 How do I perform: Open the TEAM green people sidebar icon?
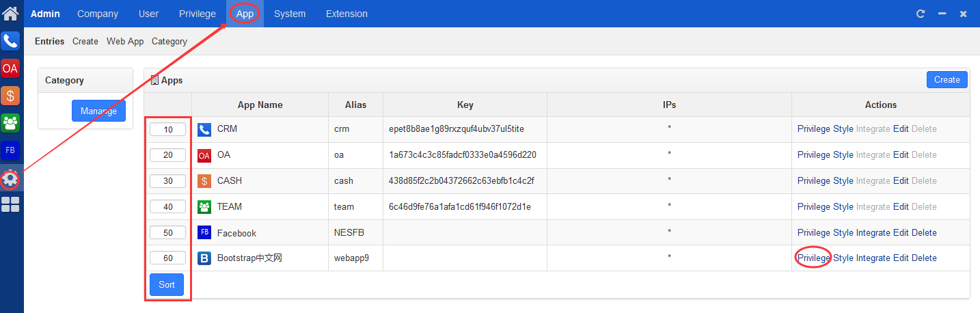10,123
